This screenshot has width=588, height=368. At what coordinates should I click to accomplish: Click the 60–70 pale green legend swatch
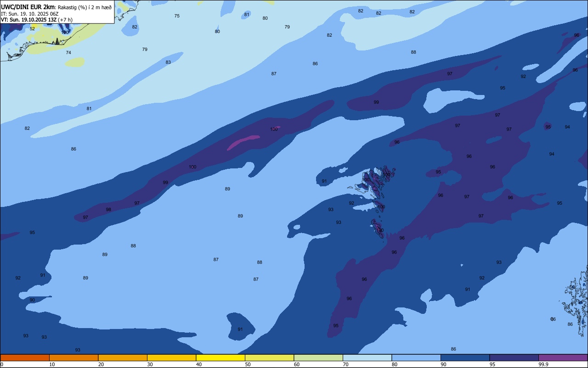coord(318,357)
